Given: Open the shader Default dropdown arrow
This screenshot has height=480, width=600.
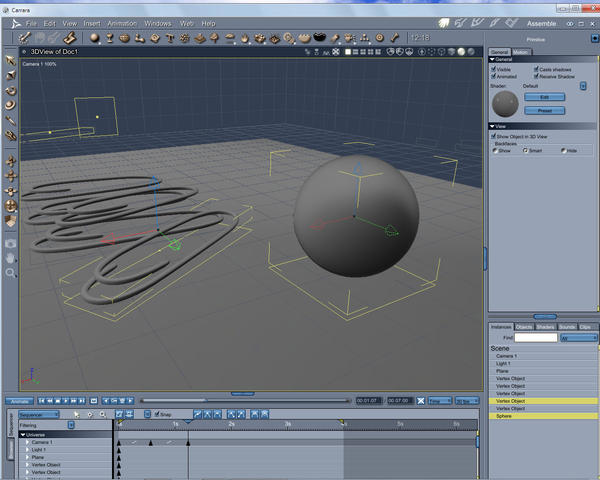Looking at the screenshot, I should click(583, 86).
